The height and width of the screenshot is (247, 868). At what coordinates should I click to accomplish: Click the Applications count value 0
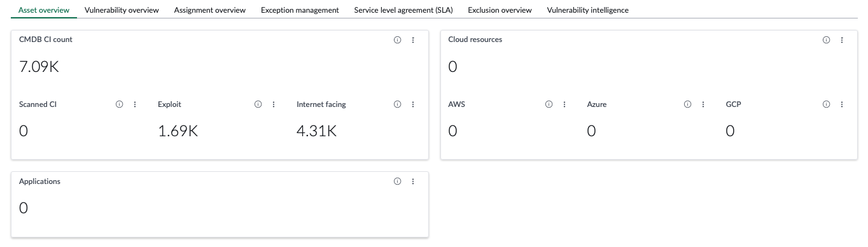[24, 208]
